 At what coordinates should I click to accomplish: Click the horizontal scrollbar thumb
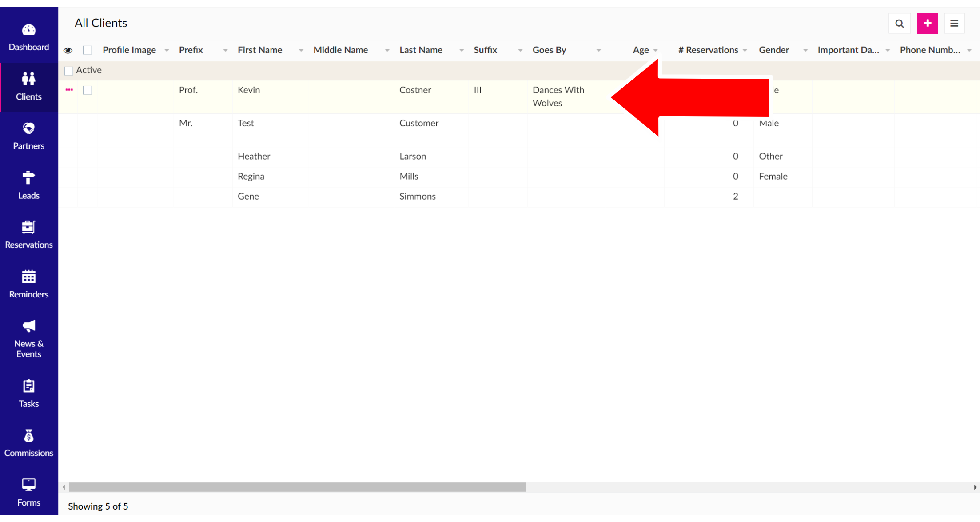[x=297, y=487]
